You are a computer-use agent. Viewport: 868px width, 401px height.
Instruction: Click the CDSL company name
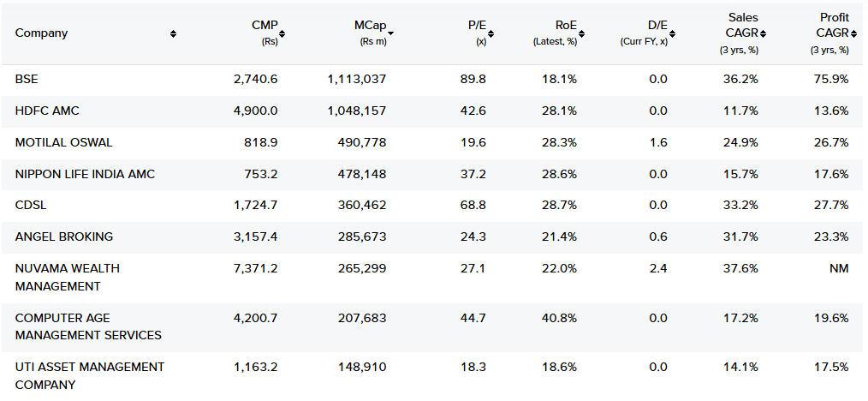tap(31, 206)
